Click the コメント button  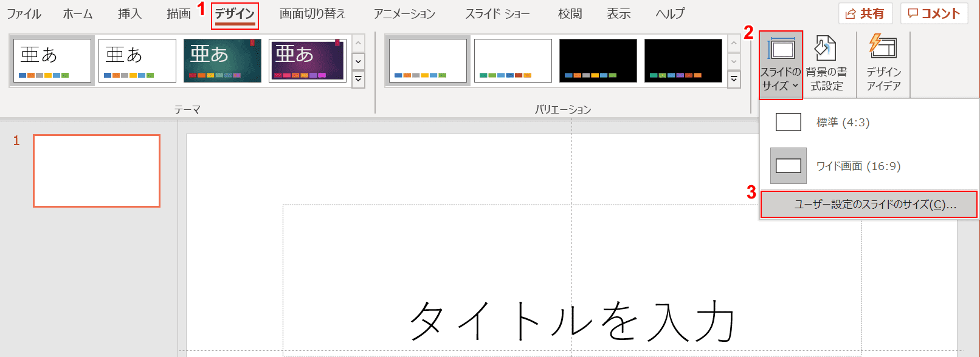point(934,13)
